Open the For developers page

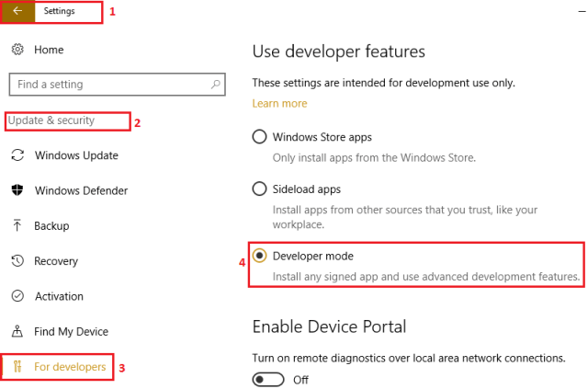click(70, 367)
